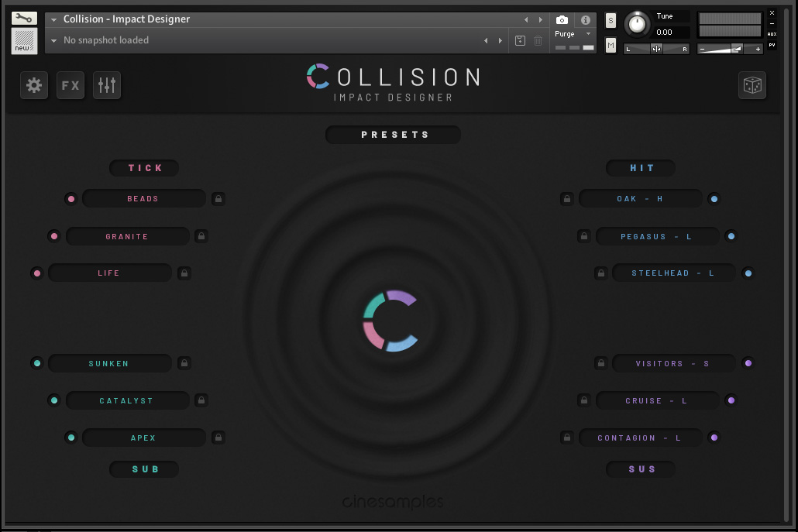The height and width of the screenshot is (532, 798).
Task: Increase volume with plus button
Action: click(758, 49)
